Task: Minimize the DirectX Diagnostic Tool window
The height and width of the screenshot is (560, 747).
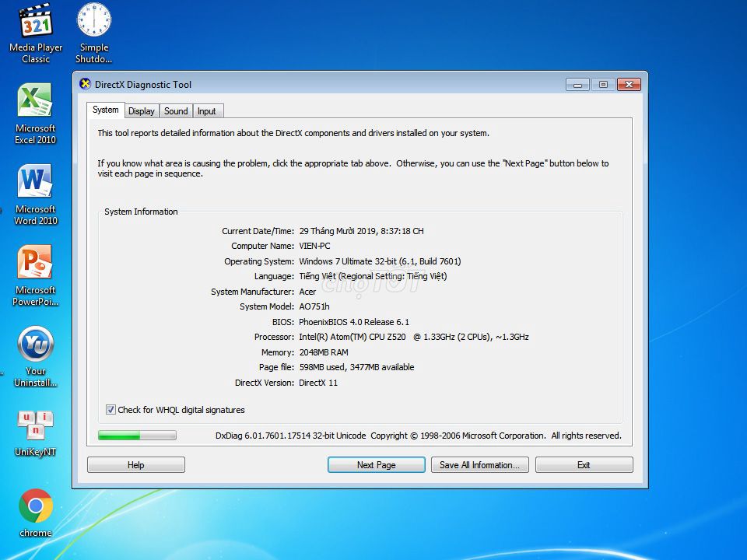Action: coord(577,84)
